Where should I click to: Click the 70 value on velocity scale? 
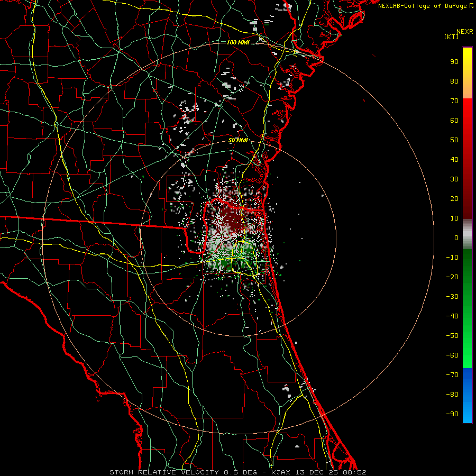tap(454, 101)
